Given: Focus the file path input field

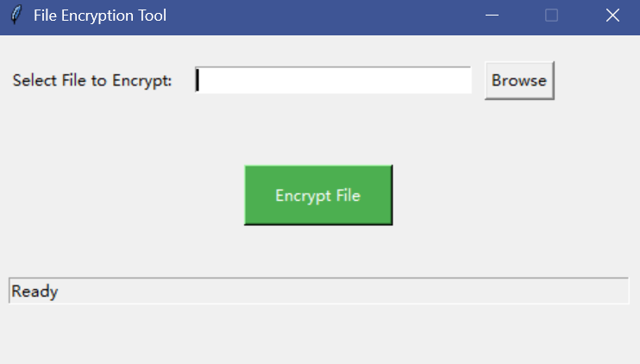Looking at the screenshot, I should [333, 80].
